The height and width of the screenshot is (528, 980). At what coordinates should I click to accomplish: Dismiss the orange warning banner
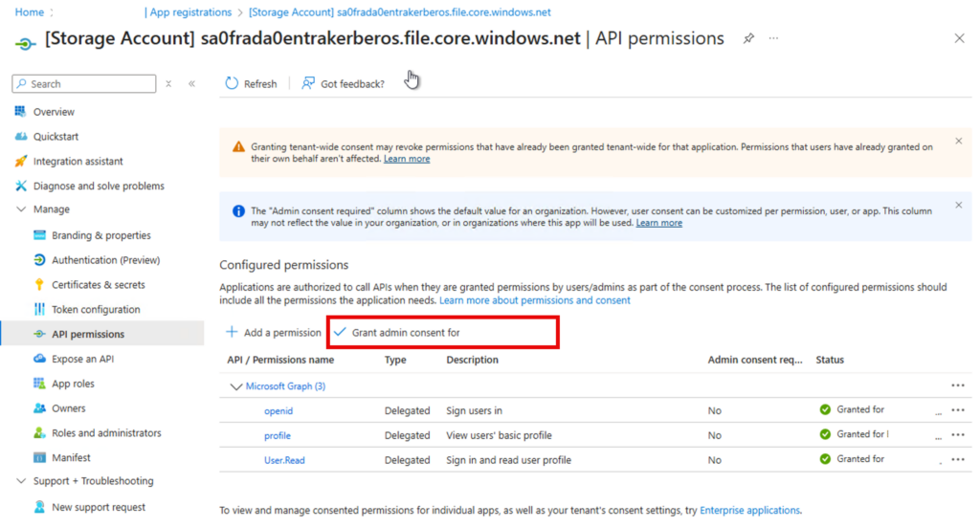(958, 142)
